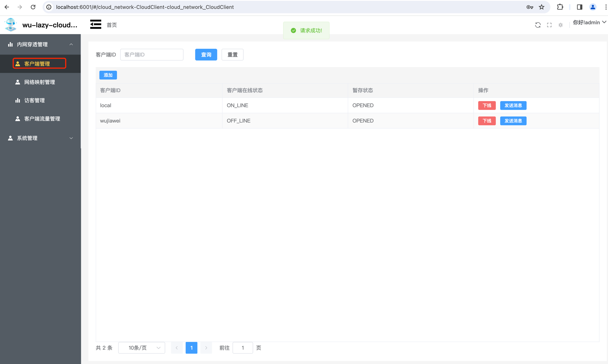
Task: Open the 你好!admin user dropdown
Action: click(x=589, y=22)
